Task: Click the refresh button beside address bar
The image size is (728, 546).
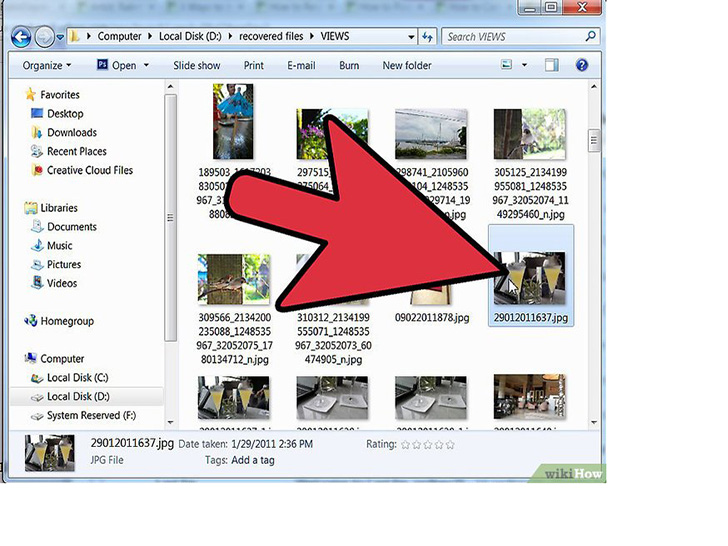Action: click(427, 37)
